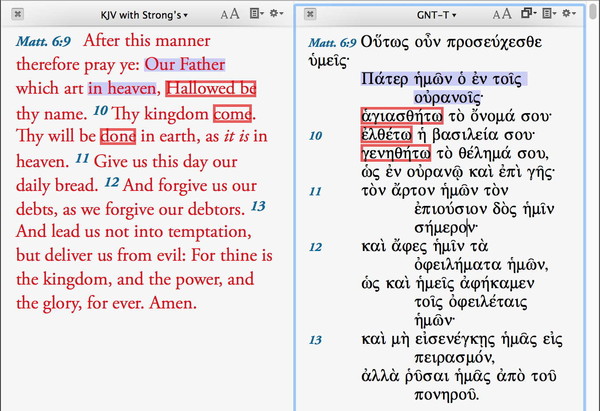Click the boxed Greek word ἐλθέτω

[x=386, y=134]
